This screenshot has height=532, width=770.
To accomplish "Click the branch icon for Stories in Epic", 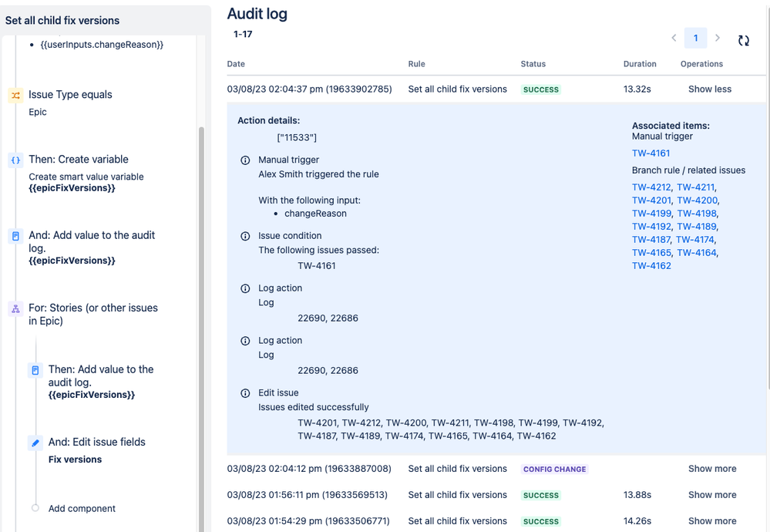I will 15,309.
